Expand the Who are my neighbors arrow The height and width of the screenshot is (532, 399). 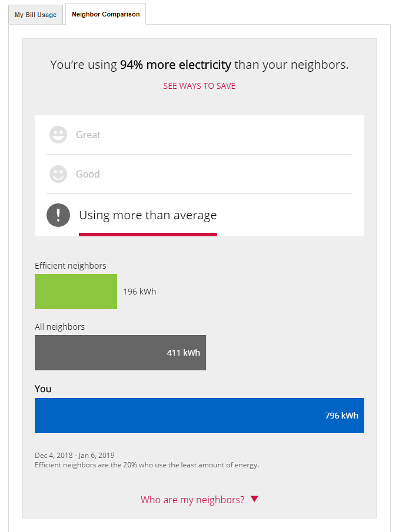[254, 498]
